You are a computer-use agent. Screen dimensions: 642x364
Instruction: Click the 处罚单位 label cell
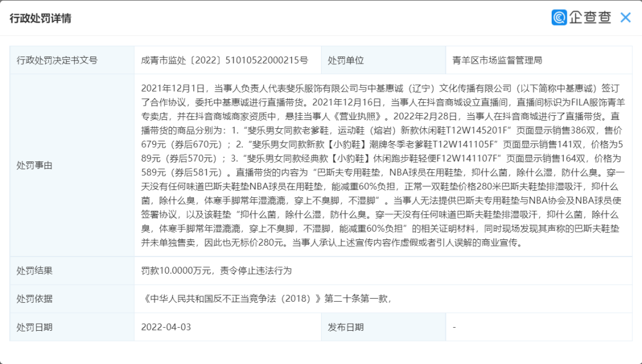[383, 60]
